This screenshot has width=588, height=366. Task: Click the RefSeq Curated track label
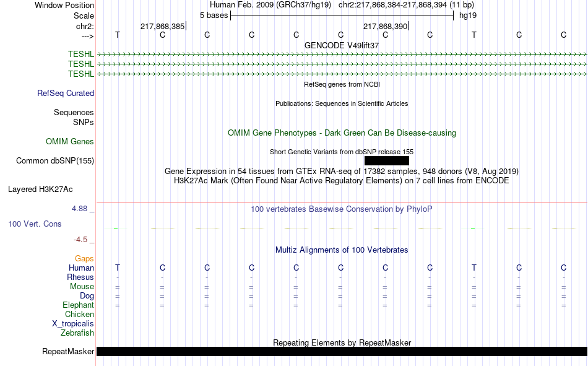pyautogui.click(x=66, y=93)
